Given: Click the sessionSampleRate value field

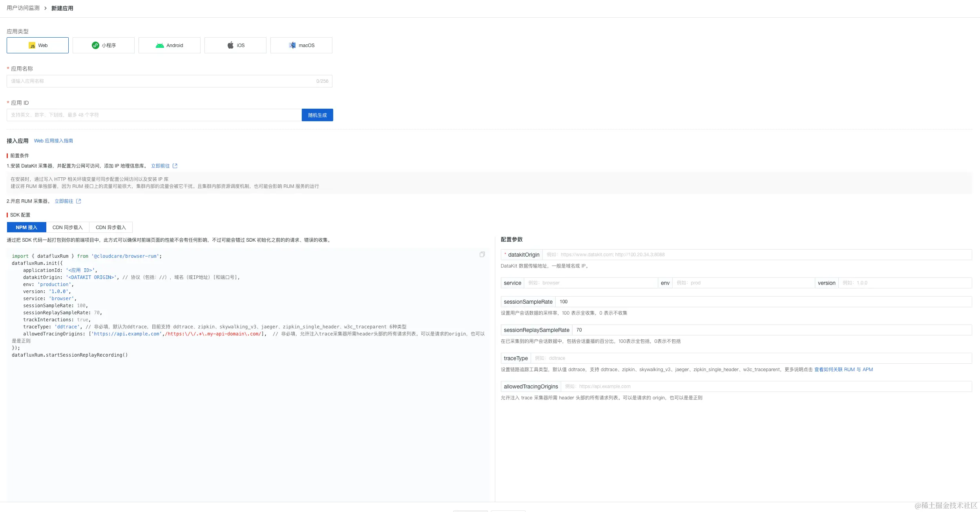Looking at the screenshot, I should click(763, 302).
